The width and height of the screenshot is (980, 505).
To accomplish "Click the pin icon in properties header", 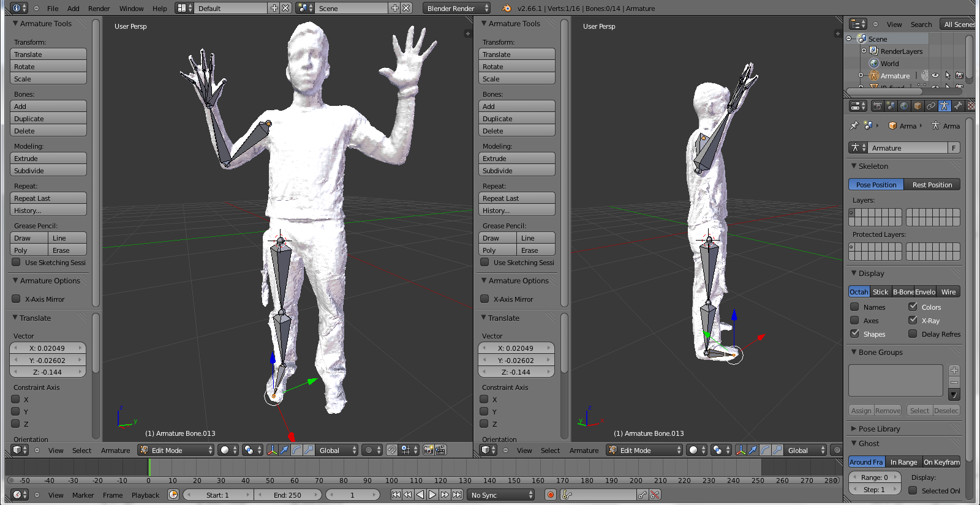I will pos(854,125).
